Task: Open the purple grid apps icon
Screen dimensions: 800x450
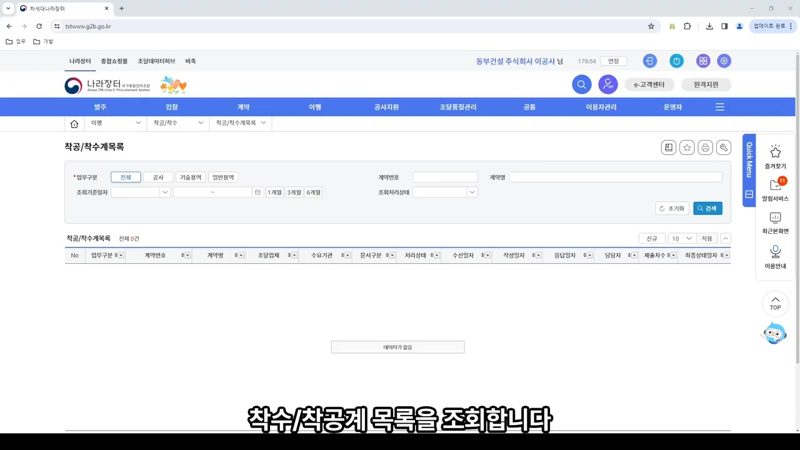Action: pos(703,61)
